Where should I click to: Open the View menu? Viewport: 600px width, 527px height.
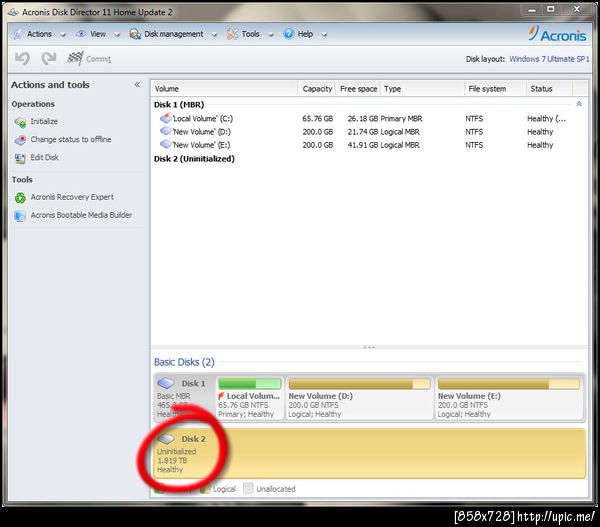(x=98, y=34)
